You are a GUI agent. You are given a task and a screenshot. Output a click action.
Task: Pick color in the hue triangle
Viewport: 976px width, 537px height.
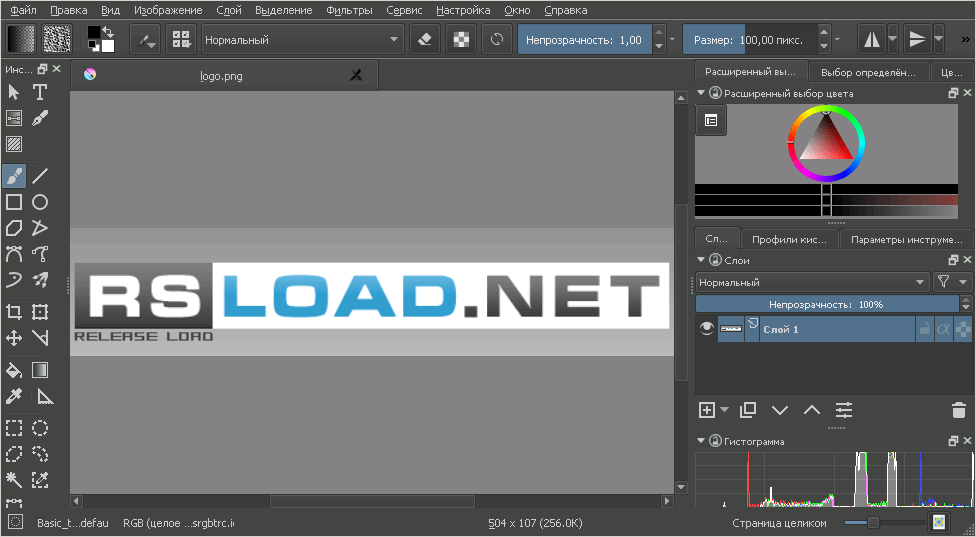coord(826,140)
